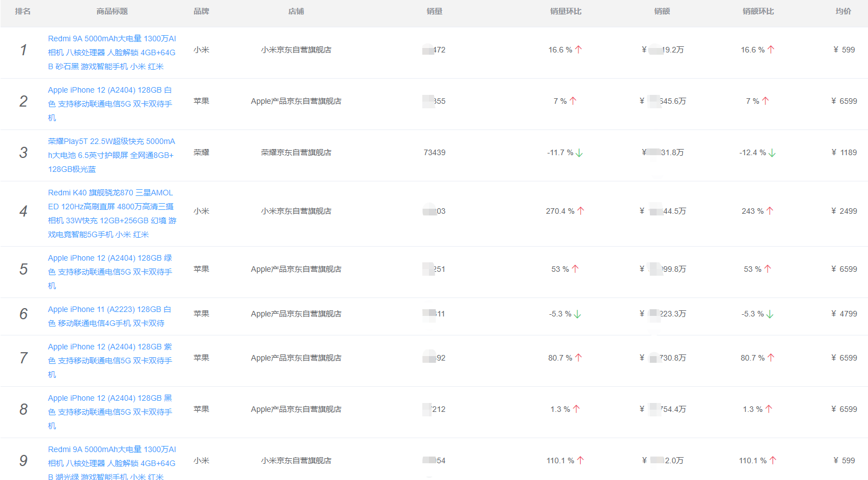
Task: Click up arrow in 销额环比 of rank 1
Action: 771,50
